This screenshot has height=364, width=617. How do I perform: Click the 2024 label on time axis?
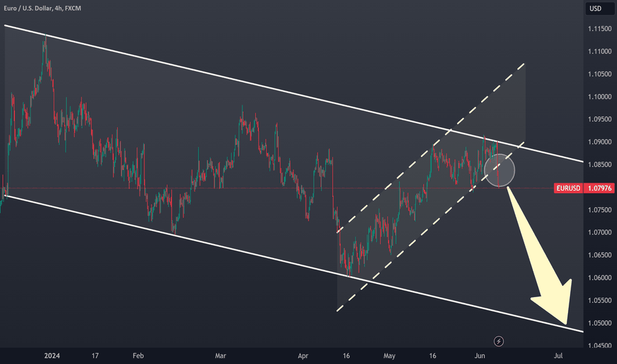[x=52, y=356]
